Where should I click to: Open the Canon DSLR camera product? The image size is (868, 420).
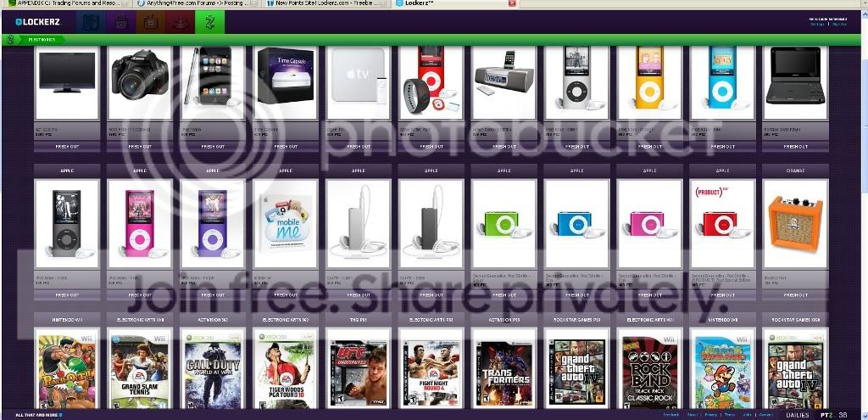[x=140, y=82]
